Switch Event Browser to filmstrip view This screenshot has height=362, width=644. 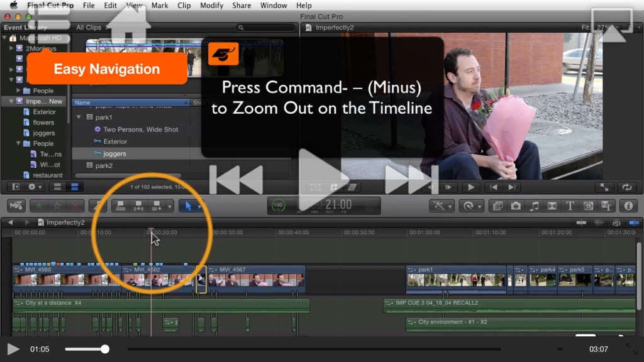click(57, 187)
